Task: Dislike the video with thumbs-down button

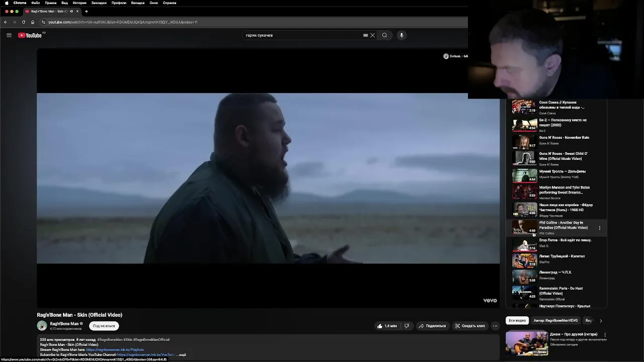Action: pos(407,326)
